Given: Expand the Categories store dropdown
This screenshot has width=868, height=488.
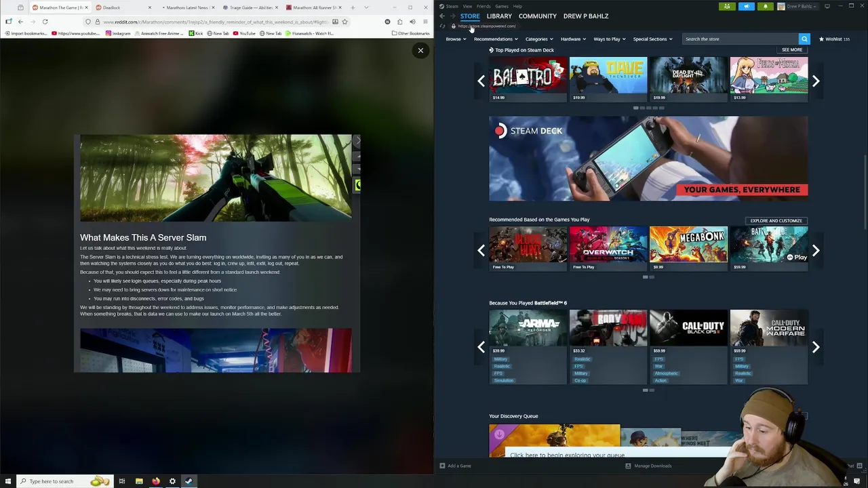Looking at the screenshot, I should coord(539,39).
